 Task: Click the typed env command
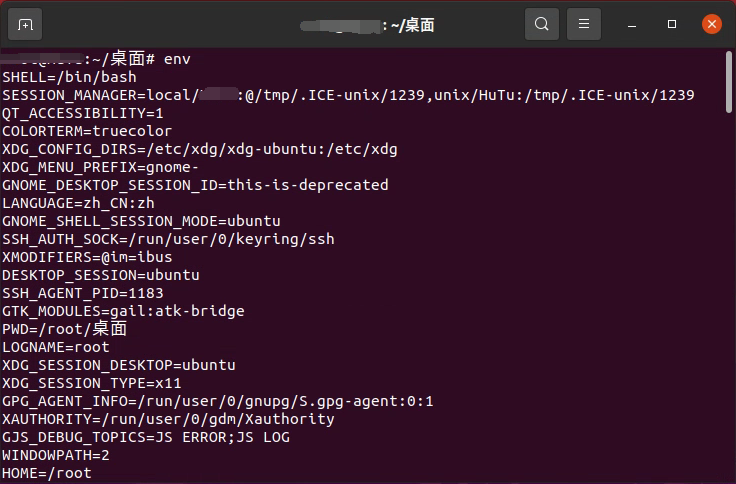(177, 59)
